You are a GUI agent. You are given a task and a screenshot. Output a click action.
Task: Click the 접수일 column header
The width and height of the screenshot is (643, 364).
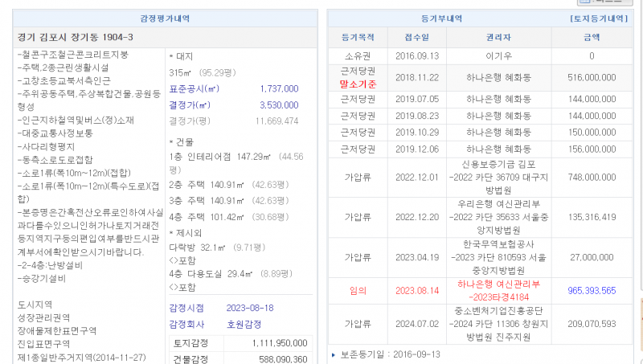click(x=417, y=37)
